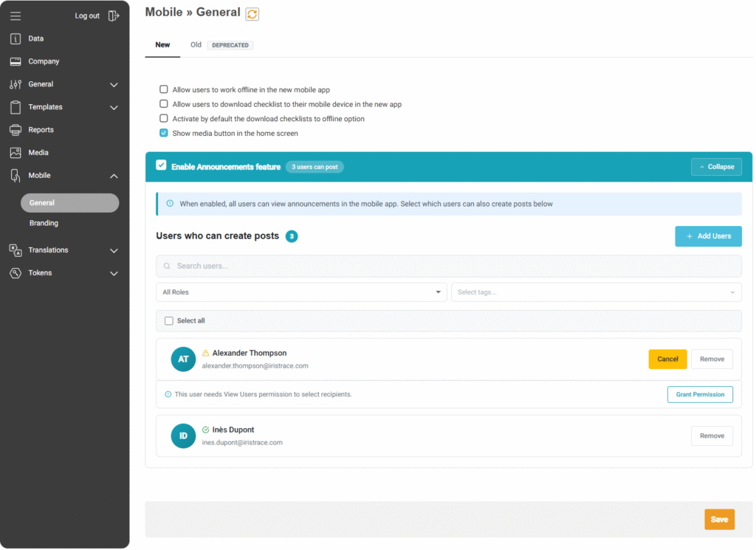
Task: Switch to the Old deprecated tab
Action: click(196, 45)
